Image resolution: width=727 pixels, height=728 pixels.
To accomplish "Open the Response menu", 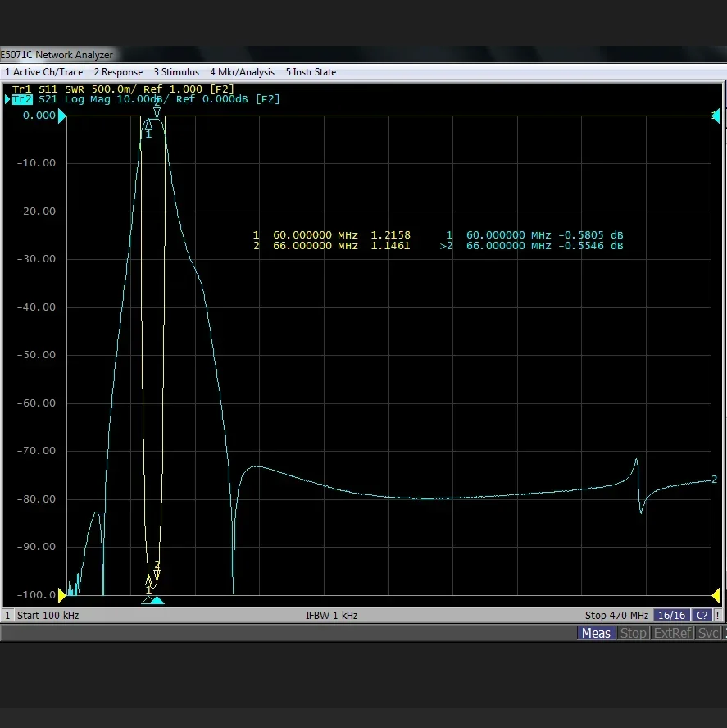I will point(118,72).
